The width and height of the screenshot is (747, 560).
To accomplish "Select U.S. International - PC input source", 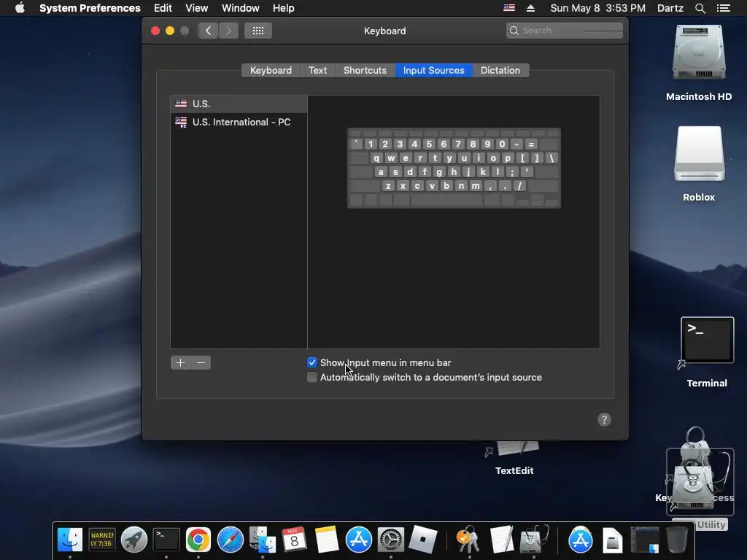I will click(x=239, y=122).
